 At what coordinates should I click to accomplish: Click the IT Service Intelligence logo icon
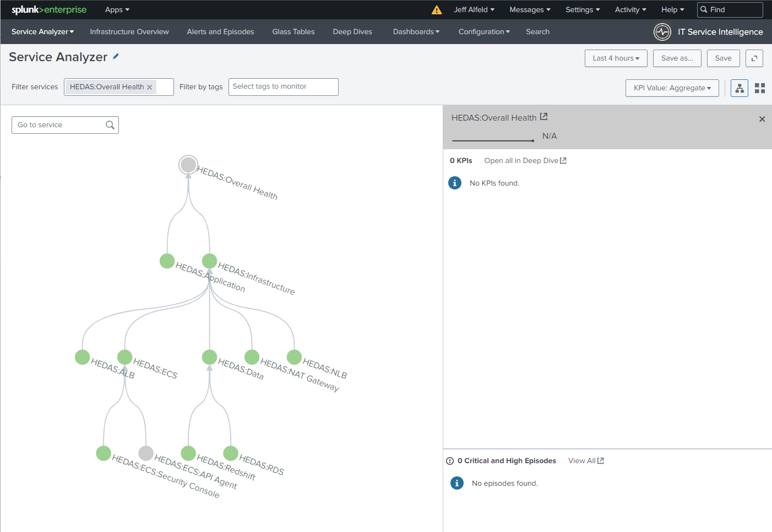(x=662, y=32)
